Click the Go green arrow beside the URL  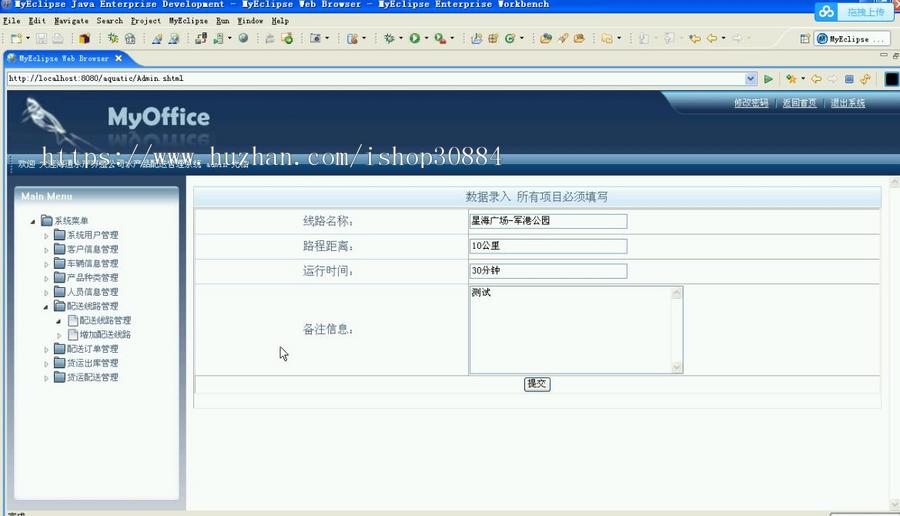(768, 79)
